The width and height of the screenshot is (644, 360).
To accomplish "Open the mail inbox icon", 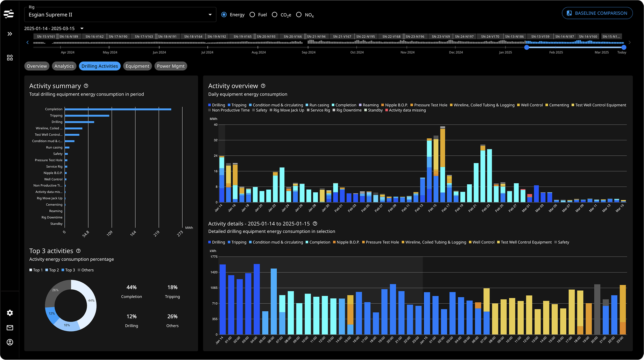I will coord(10,328).
